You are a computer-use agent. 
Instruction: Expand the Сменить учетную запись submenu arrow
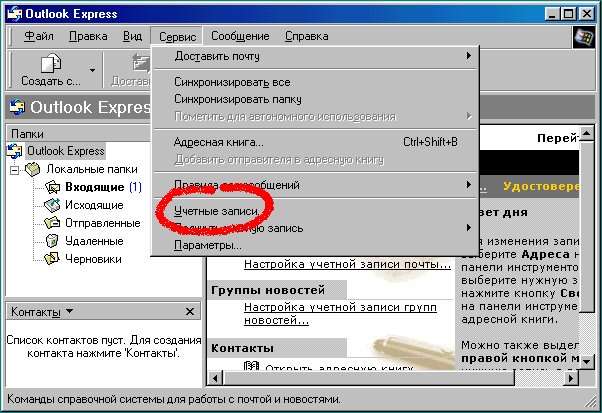point(468,228)
